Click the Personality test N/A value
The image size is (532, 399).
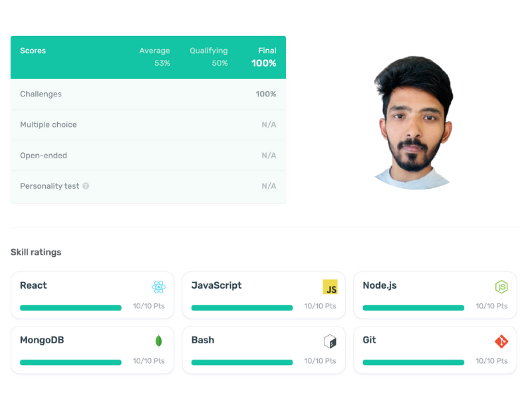click(x=269, y=186)
